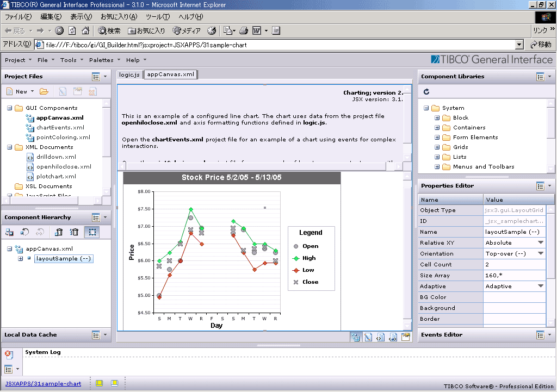Click the BG Color value field
Viewport: 557px width, 392px height.
click(515, 297)
